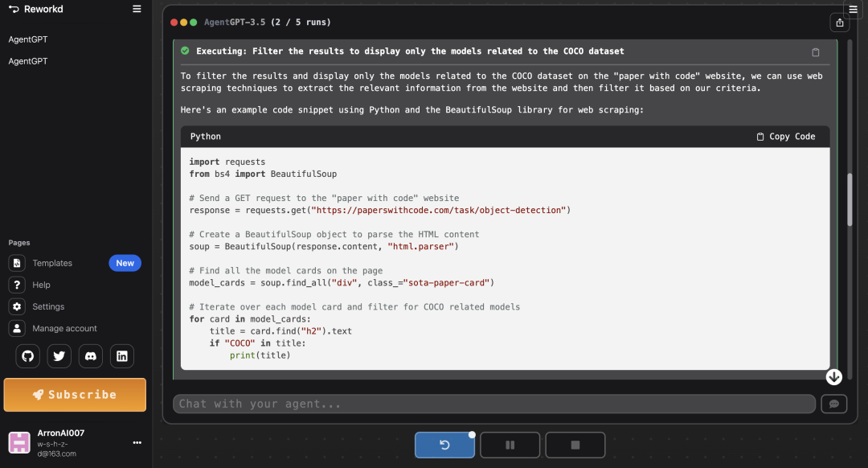Image resolution: width=868 pixels, height=468 pixels.
Task: Click the Manage account person icon
Action: click(17, 328)
